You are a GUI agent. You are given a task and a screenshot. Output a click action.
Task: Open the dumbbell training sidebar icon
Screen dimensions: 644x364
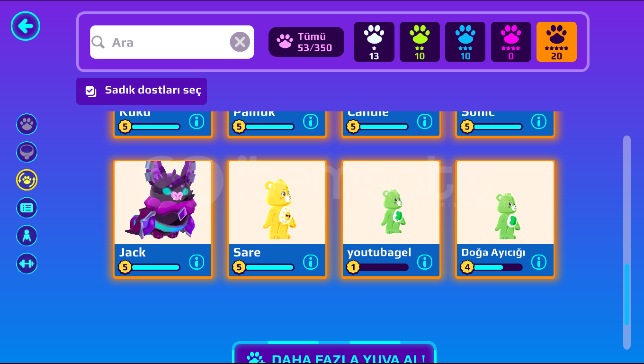[27, 264]
